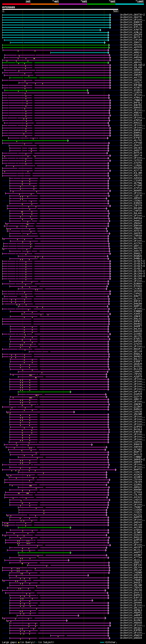
Task: Select hit UniRef100_B9RRI5
Action: point(131,22)
